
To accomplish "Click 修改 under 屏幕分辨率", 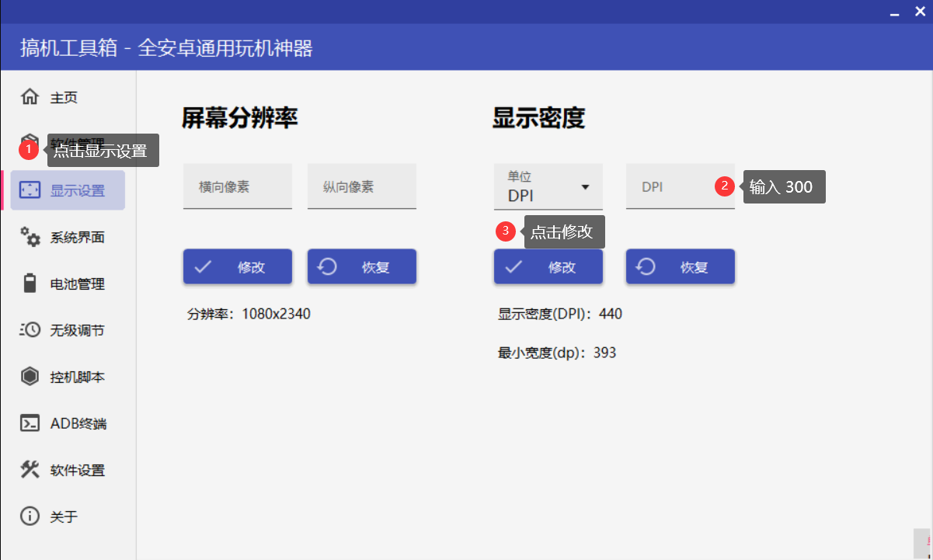I will [238, 266].
